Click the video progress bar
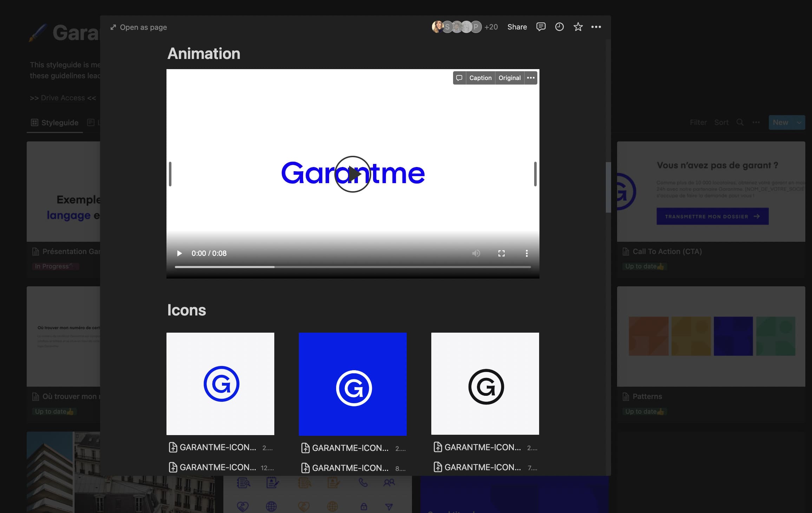This screenshot has width=812, height=513. (353, 267)
